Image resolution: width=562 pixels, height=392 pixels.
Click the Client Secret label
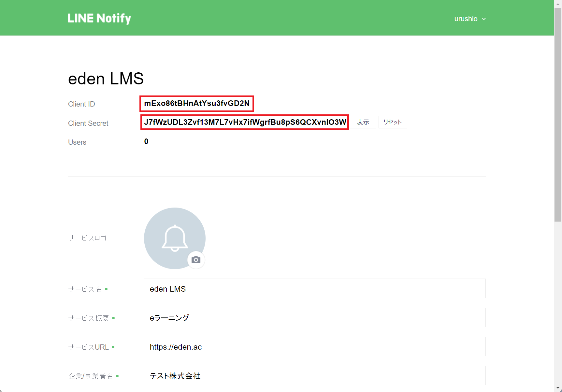click(x=88, y=123)
